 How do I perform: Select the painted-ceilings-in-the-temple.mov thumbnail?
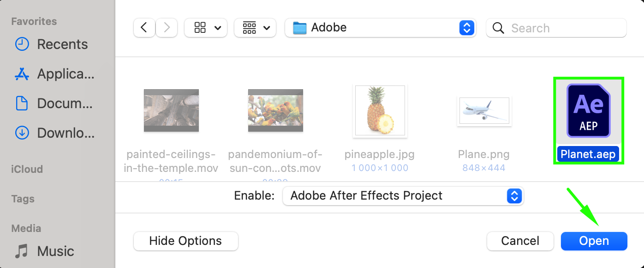(171, 110)
